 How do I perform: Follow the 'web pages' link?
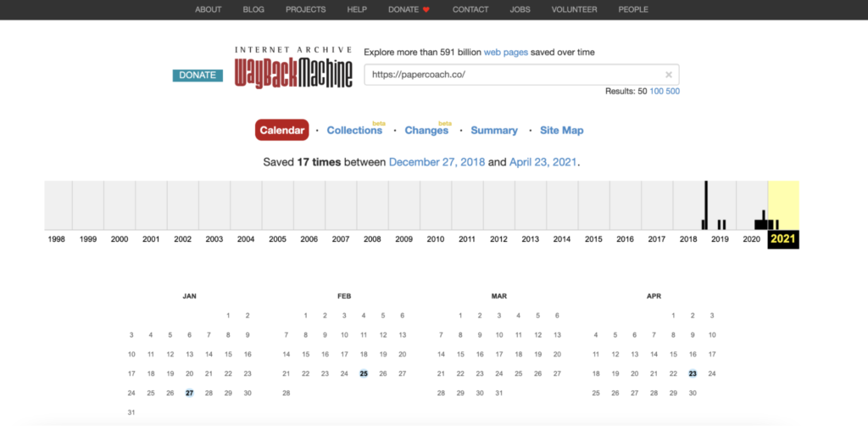coord(506,52)
